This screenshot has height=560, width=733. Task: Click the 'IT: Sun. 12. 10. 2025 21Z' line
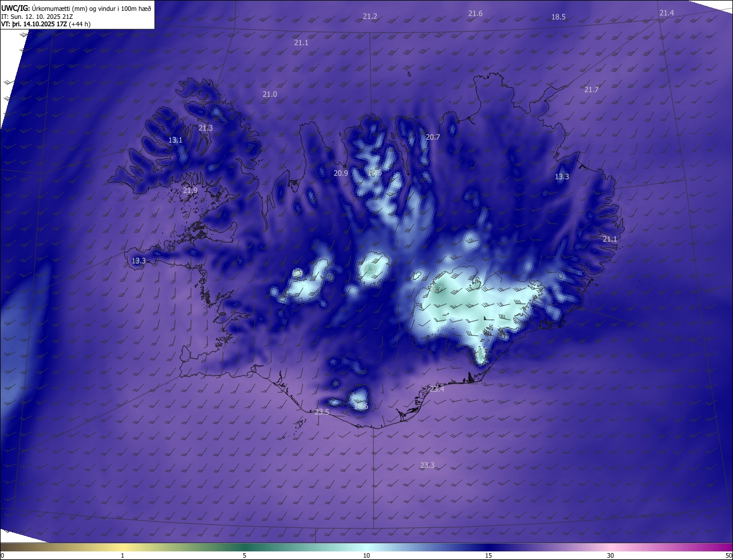point(37,17)
